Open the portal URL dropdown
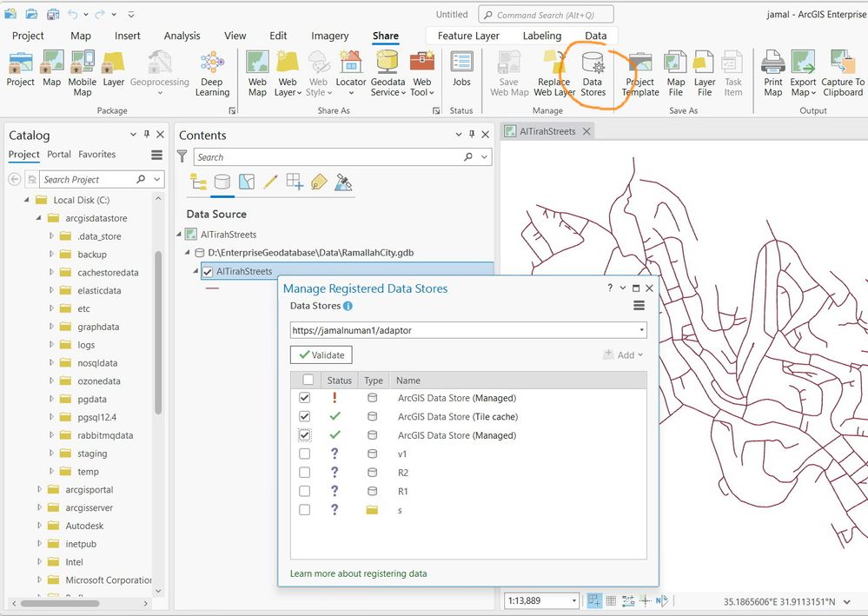Screen dimensions: 868x616 [x=641, y=330]
